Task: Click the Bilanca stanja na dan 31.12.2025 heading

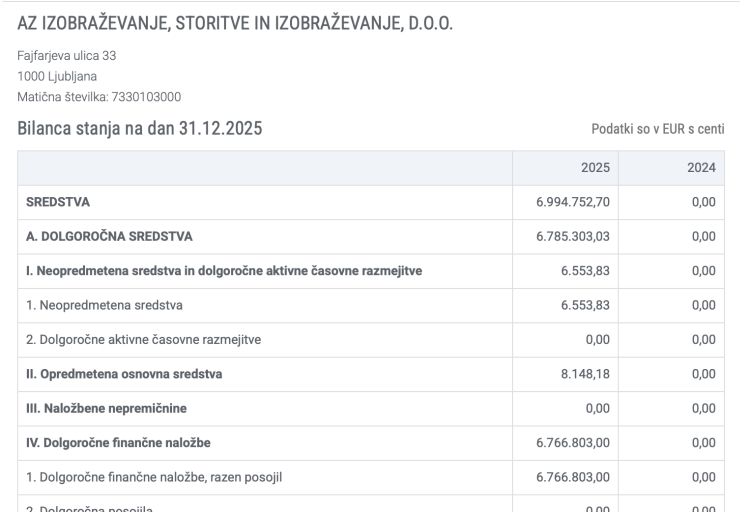Action: click(140, 128)
